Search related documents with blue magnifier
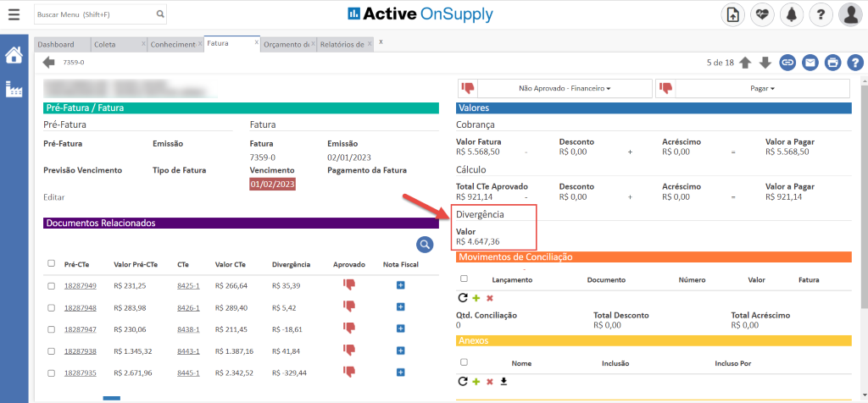This screenshot has width=868, height=403. tap(425, 245)
